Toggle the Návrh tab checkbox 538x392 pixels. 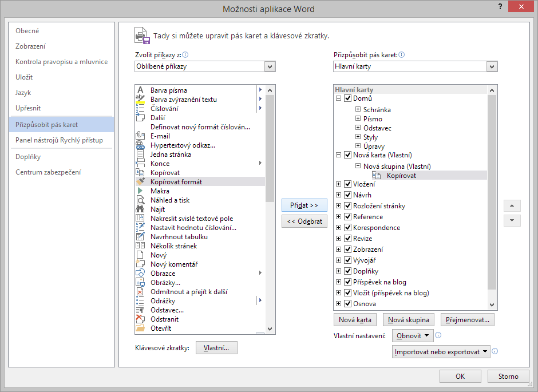(347, 195)
